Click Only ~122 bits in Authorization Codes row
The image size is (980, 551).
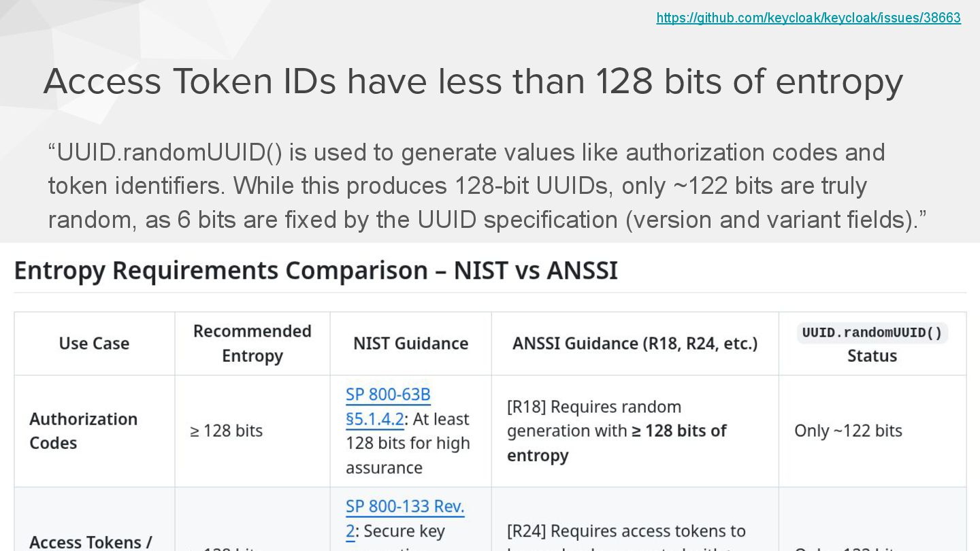(848, 431)
